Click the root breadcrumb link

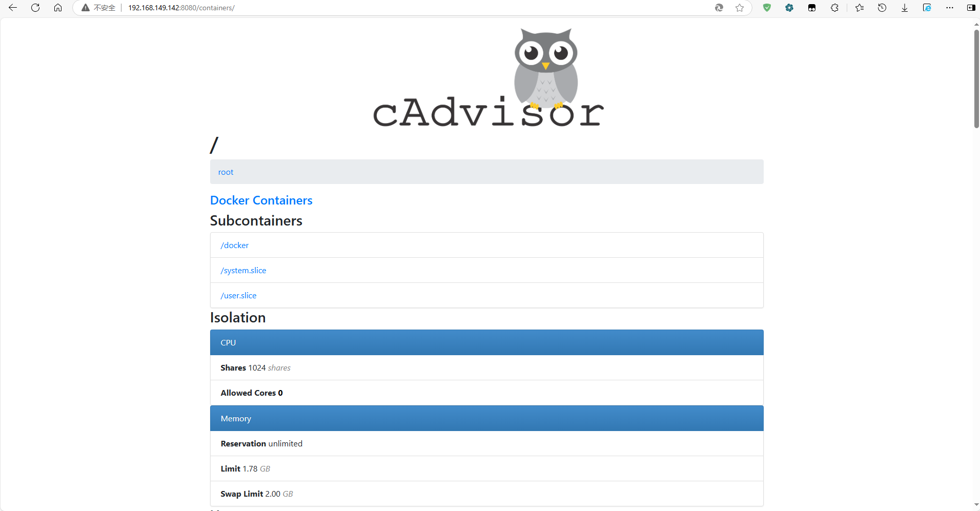[226, 172]
